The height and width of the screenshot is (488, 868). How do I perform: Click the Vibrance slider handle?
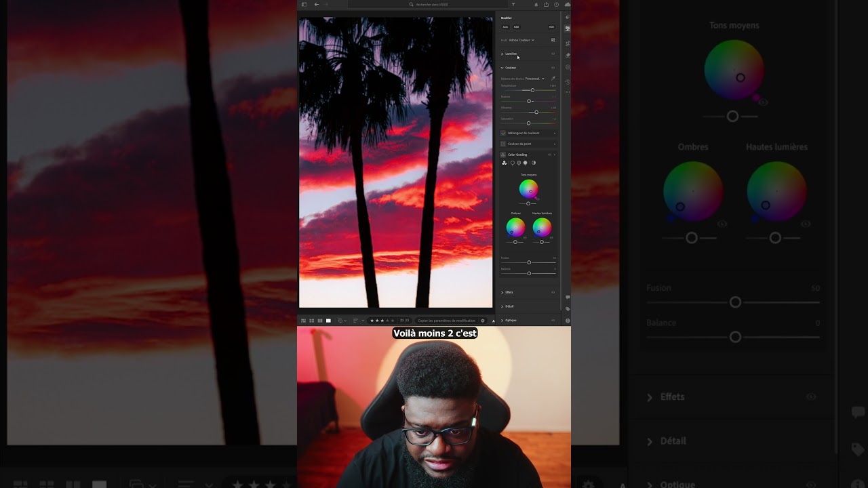(536, 112)
